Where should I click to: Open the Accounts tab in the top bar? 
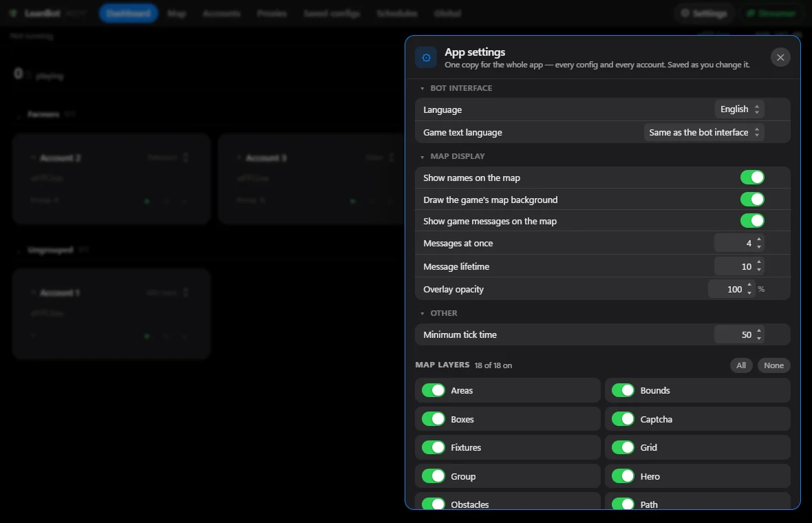[x=222, y=14]
